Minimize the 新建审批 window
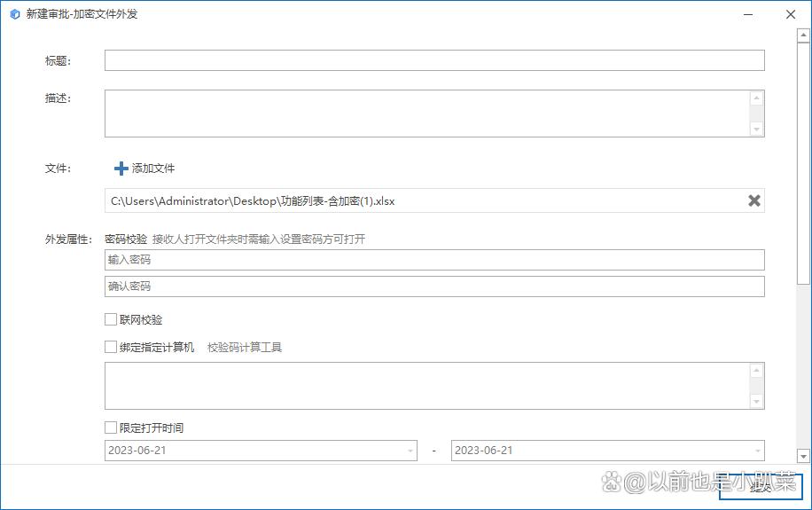The width and height of the screenshot is (812, 510). click(748, 14)
